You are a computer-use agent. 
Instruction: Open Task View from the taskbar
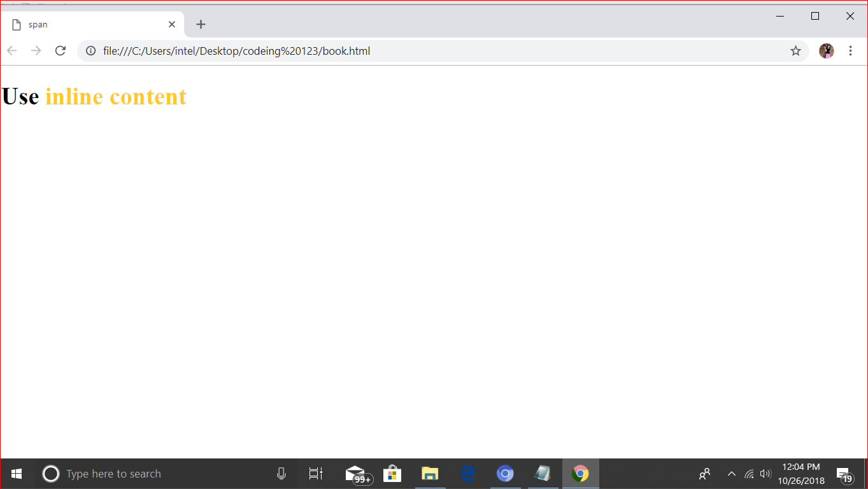tap(315, 474)
